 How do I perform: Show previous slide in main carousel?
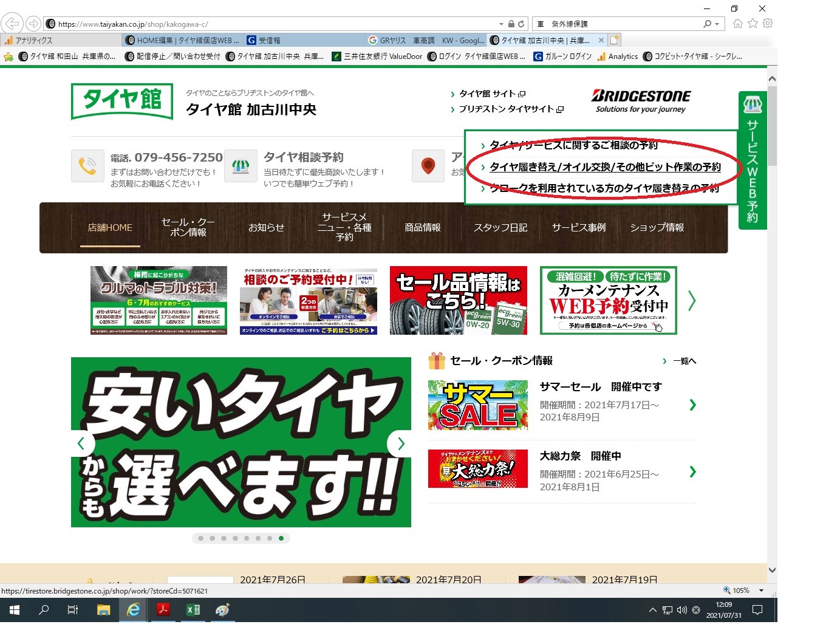tap(81, 443)
